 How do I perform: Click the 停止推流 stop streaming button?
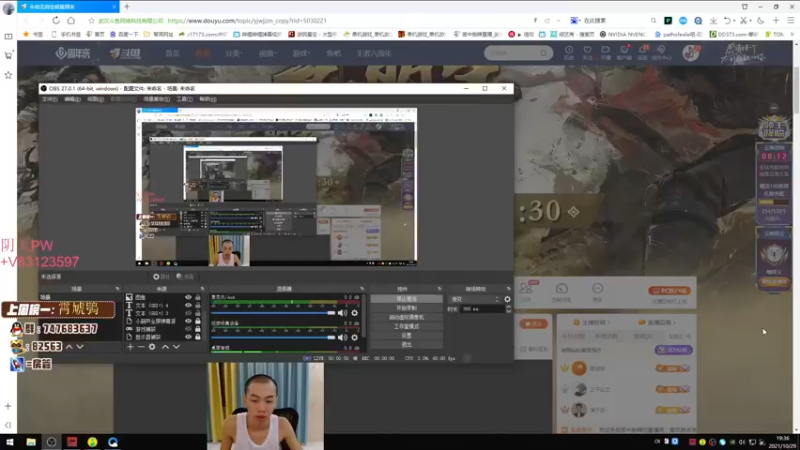click(x=406, y=299)
